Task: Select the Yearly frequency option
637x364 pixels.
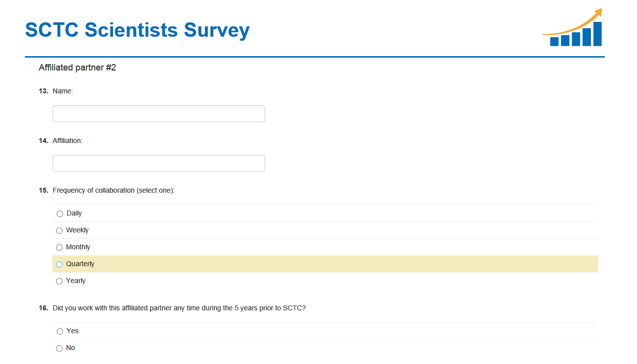Action: click(60, 281)
